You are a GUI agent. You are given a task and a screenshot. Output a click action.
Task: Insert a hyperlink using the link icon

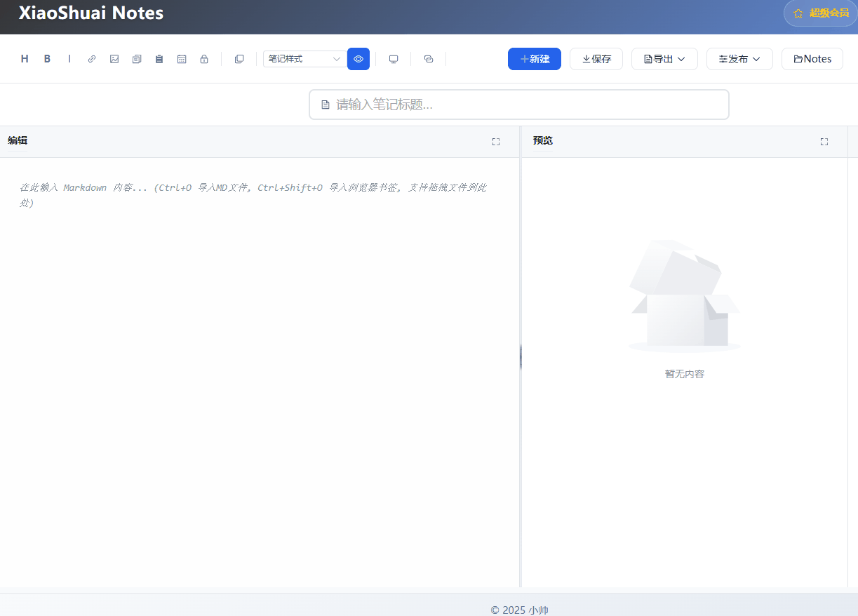[92, 59]
